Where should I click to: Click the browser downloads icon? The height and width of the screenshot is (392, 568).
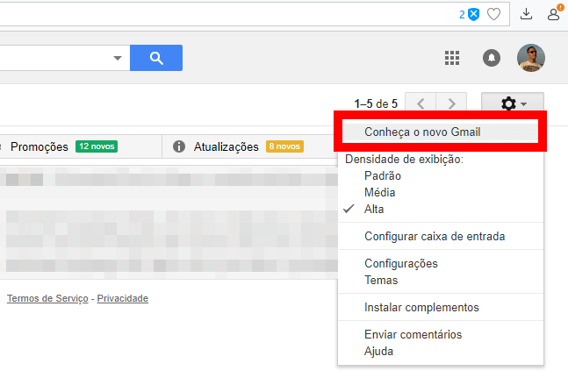click(527, 14)
